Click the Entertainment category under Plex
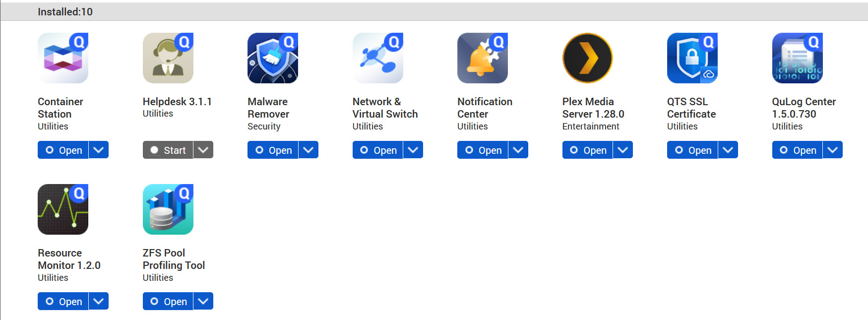This screenshot has width=868, height=320. point(591,127)
